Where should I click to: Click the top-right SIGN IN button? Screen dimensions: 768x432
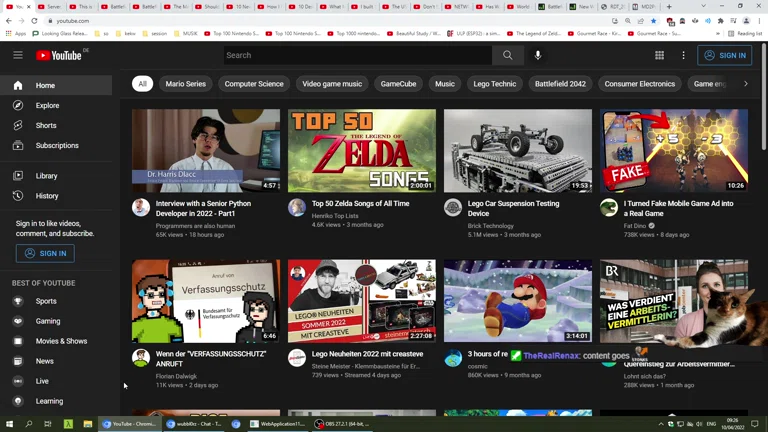point(725,55)
